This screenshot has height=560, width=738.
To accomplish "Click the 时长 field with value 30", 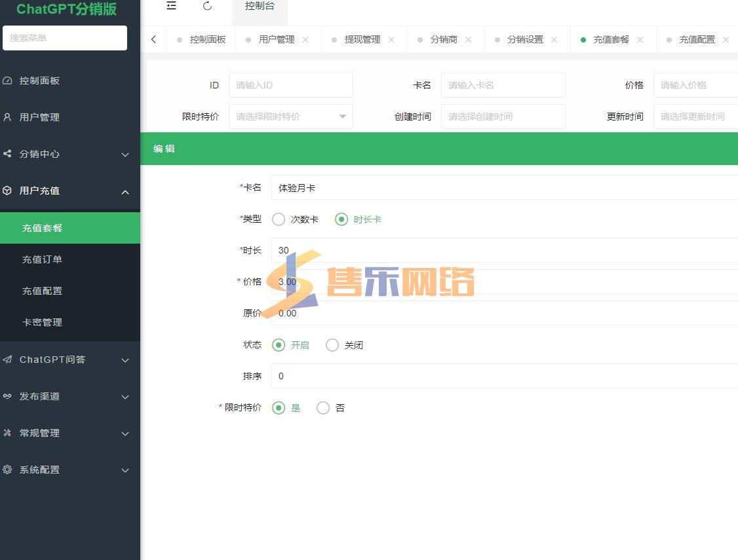I will tap(505, 250).
